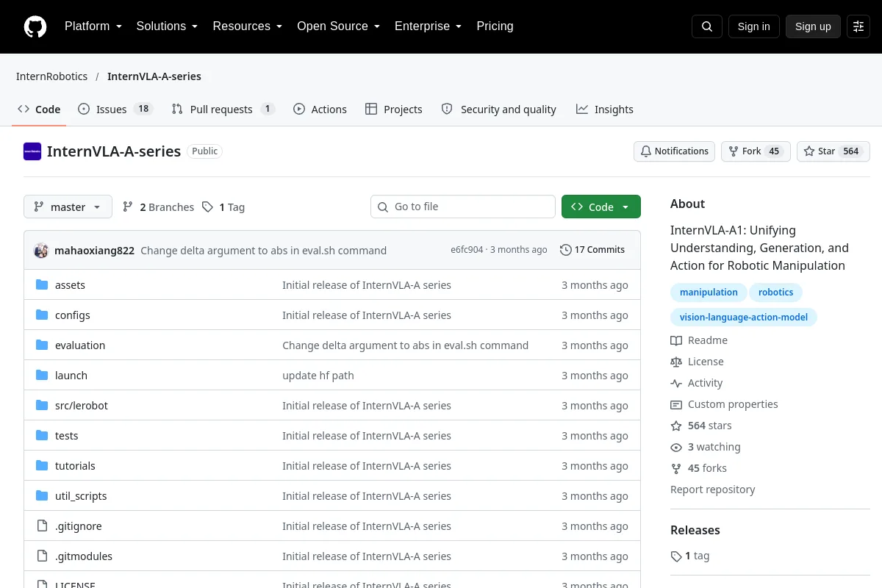The image size is (882, 588).
Task: Open the e6fc904 commit hash link
Action: click(467, 250)
